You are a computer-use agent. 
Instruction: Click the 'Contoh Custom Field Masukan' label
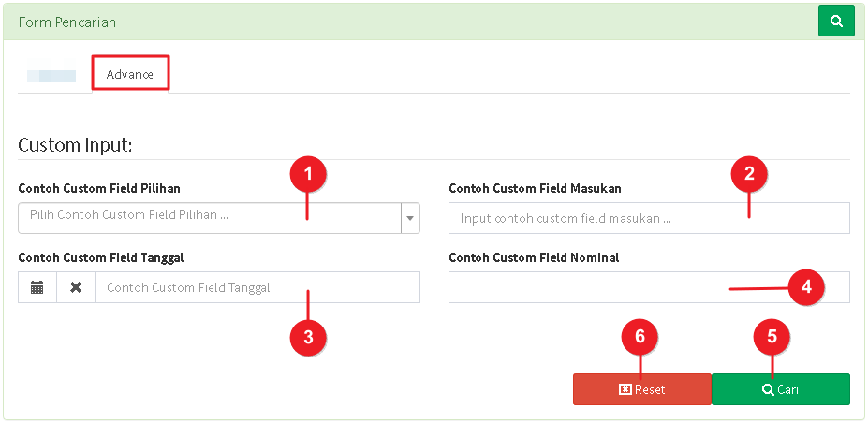pyautogui.click(x=535, y=189)
